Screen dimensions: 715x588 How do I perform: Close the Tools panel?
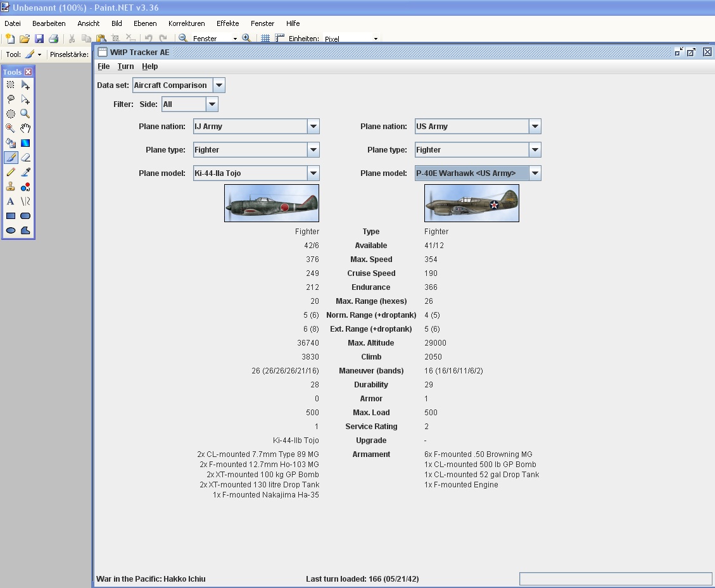(28, 72)
